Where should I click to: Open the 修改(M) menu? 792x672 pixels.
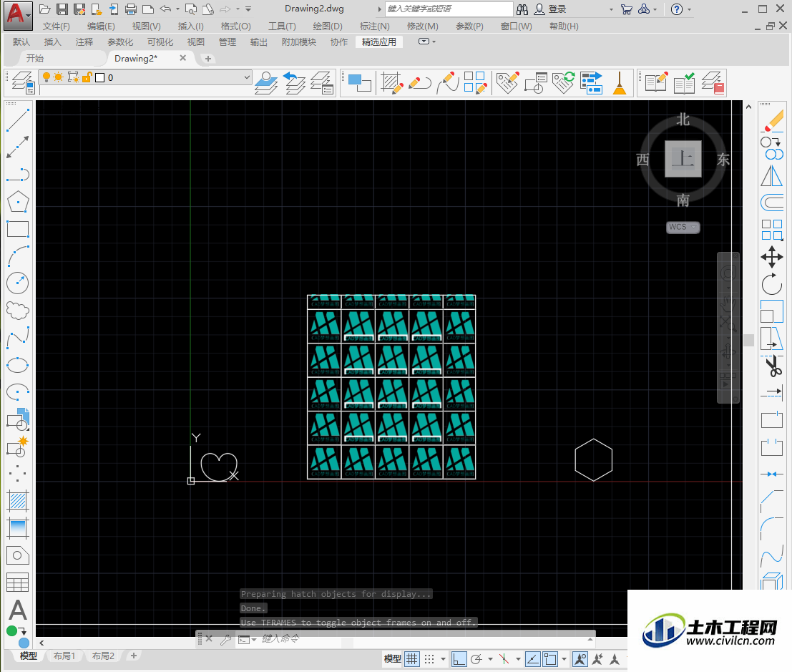coord(422,26)
